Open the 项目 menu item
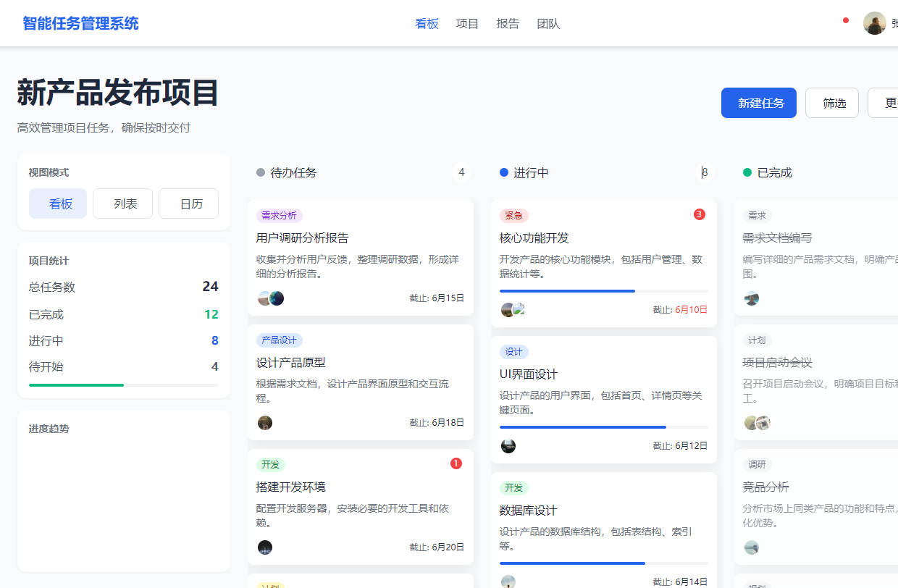 [x=466, y=23]
